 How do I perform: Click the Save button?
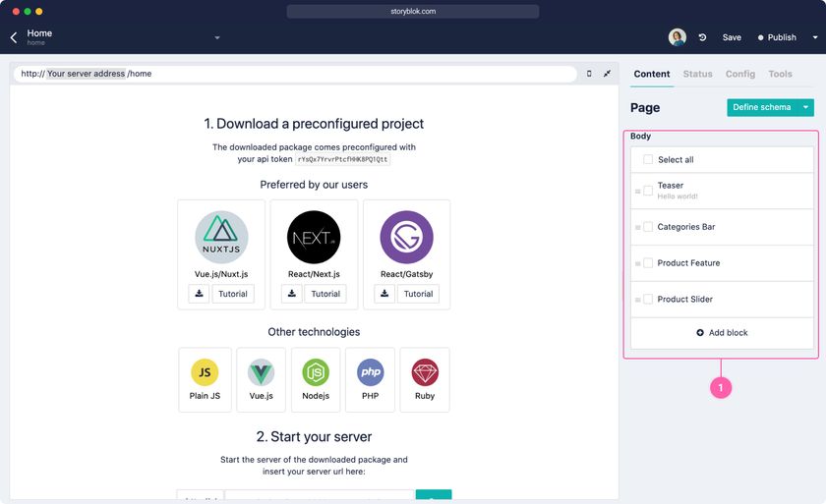coord(732,37)
